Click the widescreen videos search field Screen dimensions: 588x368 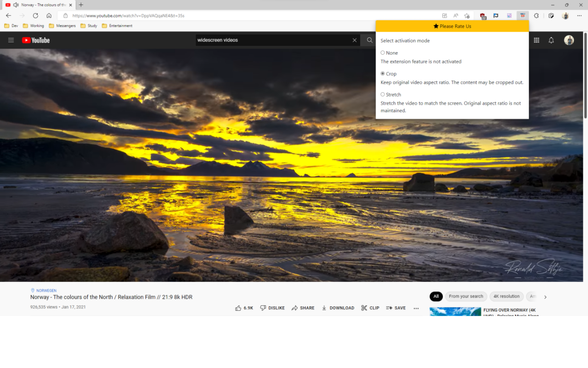[x=273, y=40]
